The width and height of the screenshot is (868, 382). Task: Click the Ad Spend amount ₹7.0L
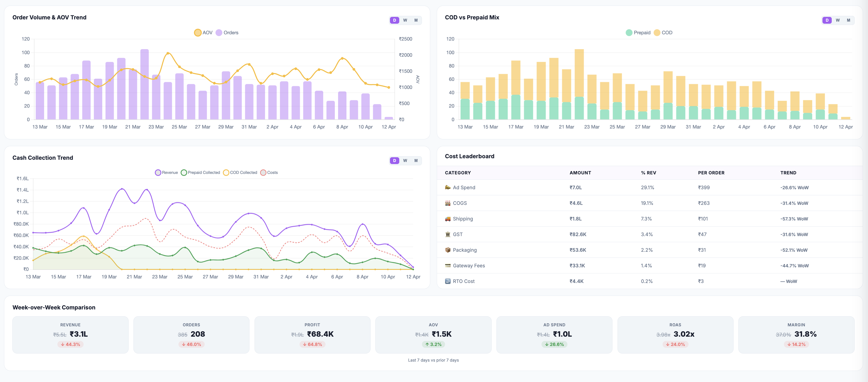pyautogui.click(x=575, y=188)
